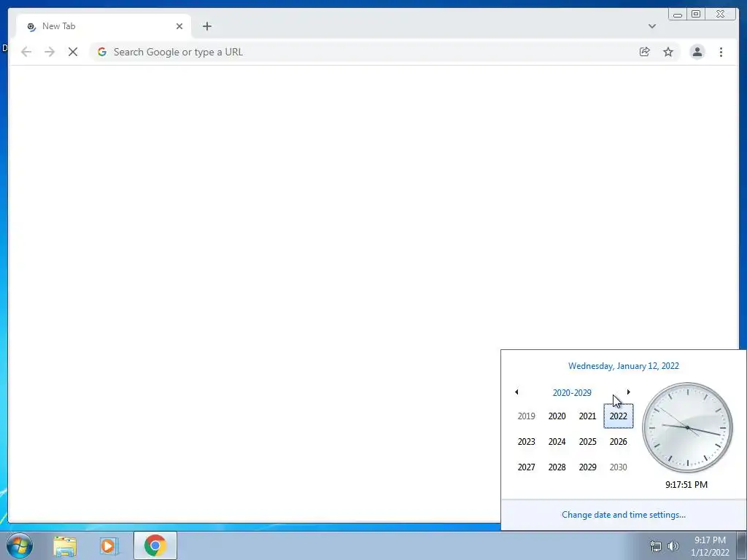Select year 2026
Viewport: 747px width, 560px height.
pyautogui.click(x=619, y=442)
